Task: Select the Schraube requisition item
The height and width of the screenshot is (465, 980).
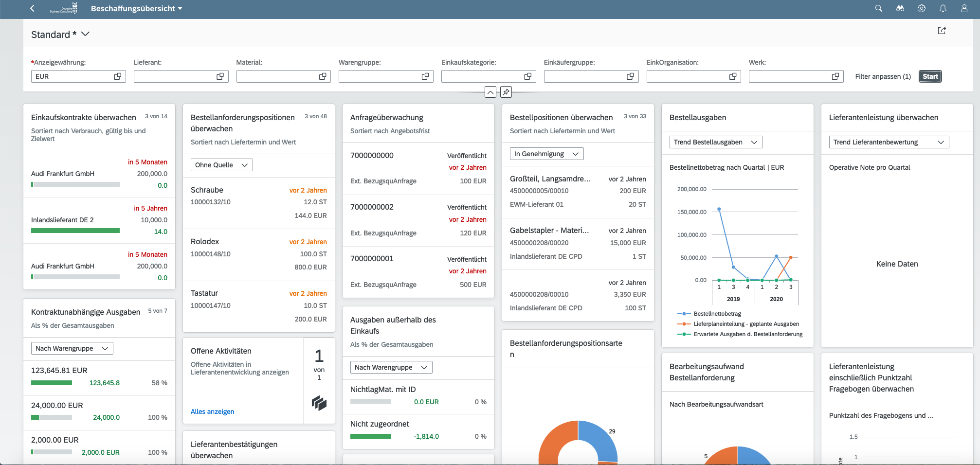Action: [259, 203]
